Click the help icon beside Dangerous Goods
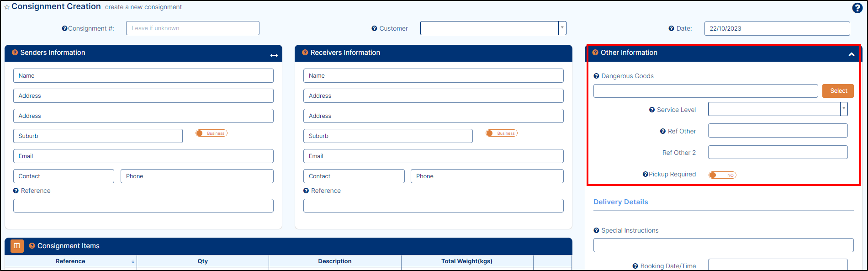 tap(596, 76)
